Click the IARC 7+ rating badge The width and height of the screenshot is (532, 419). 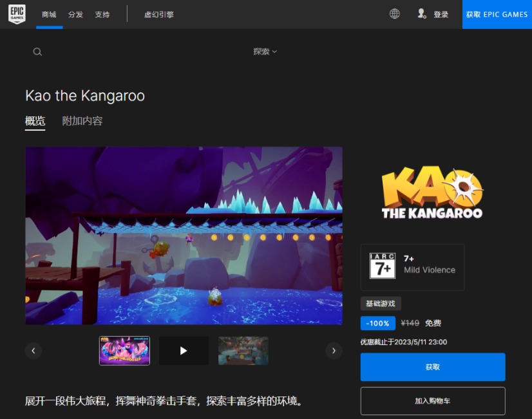[383, 266]
